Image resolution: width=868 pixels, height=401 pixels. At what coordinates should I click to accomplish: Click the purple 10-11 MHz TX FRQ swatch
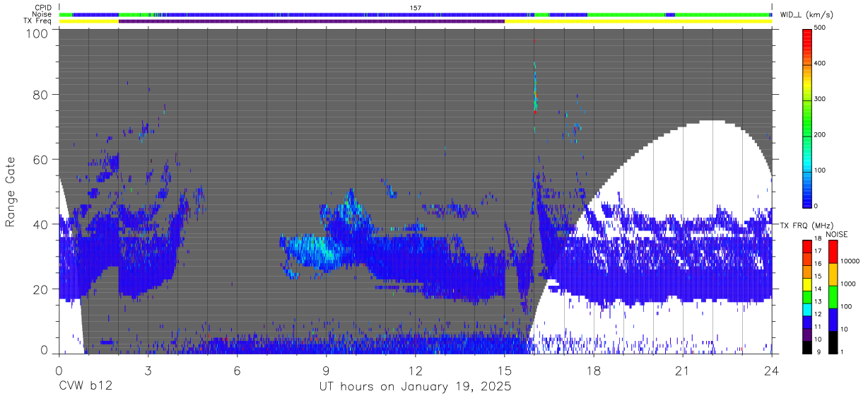(807, 333)
